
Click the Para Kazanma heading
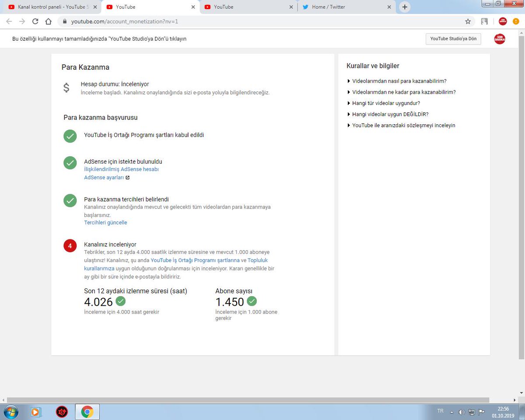85,67
